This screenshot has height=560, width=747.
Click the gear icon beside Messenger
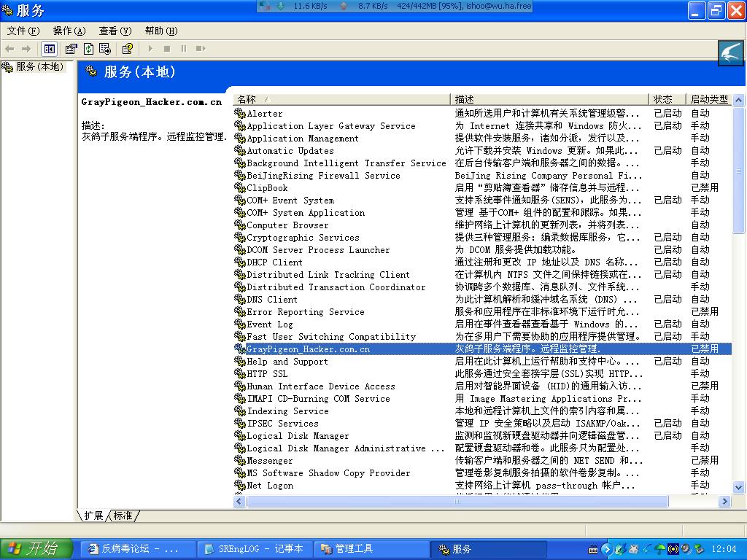coord(239,460)
